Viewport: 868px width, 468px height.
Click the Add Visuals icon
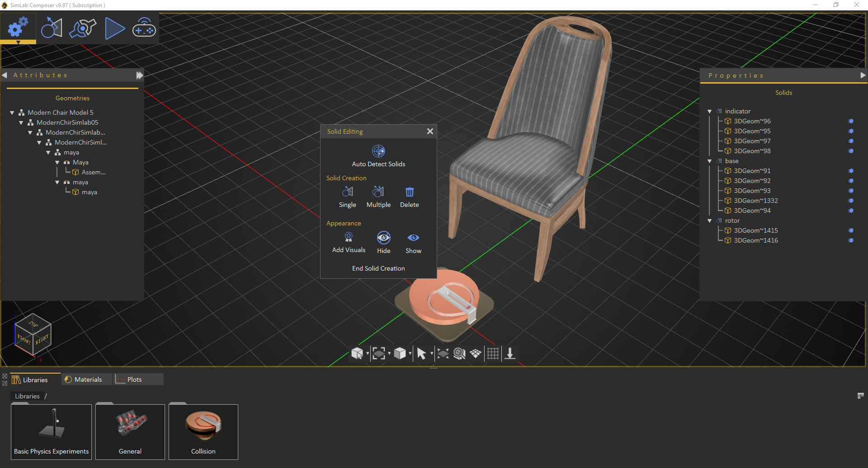pyautogui.click(x=349, y=237)
